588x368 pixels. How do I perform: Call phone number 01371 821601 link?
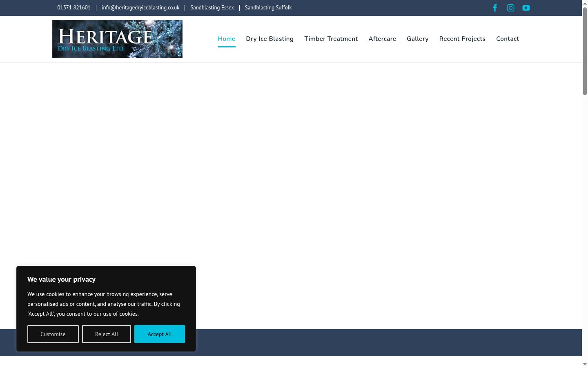coord(74,8)
